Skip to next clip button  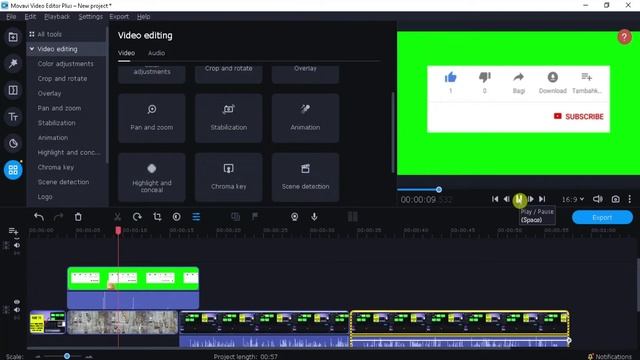(x=542, y=199)
